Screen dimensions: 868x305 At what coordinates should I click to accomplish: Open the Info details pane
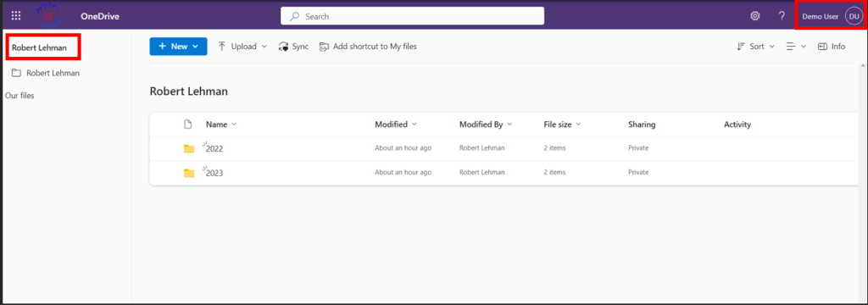point(832,47)
